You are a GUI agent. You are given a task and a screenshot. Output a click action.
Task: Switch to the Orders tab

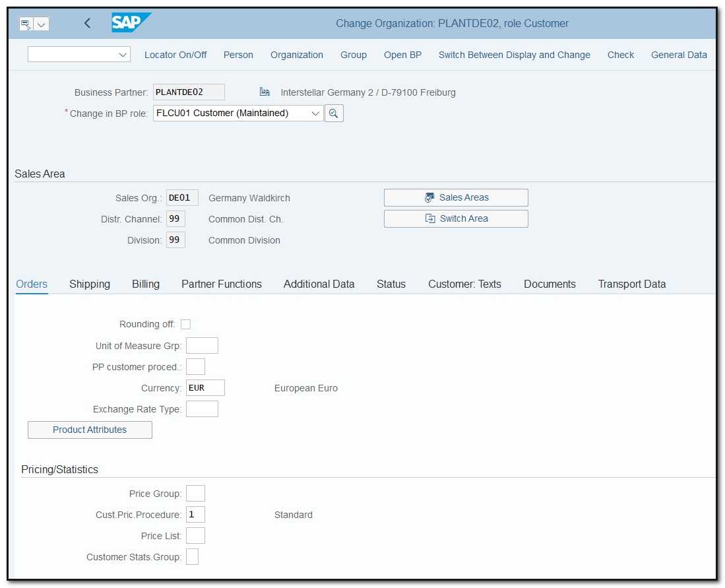click(32, 284)
